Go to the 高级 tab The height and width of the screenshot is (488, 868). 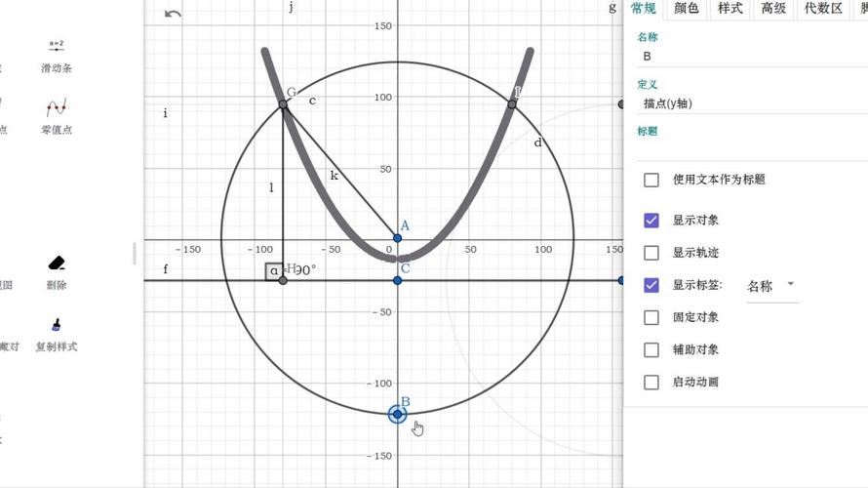pos(773,9)
